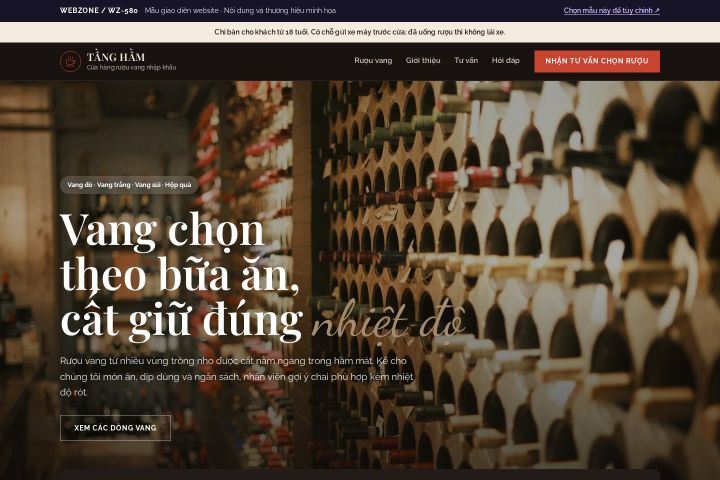Go to the Giới thiệu page
This screenshot has width=720, height=480.
(x=422, y=61)
